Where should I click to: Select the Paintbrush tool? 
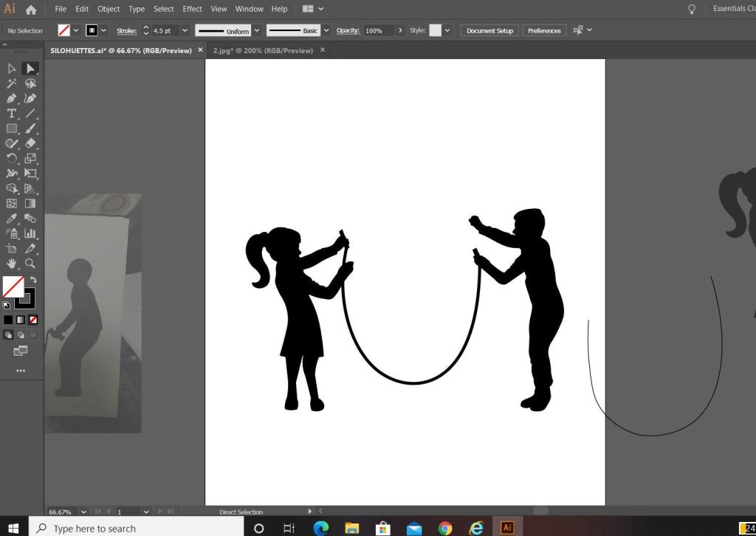tap(30, 128)
